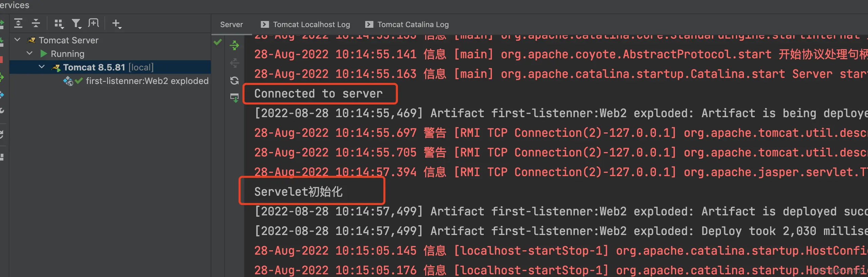Image resolution: width=868 pixels, height=277 pixels.
Task: Switch to the Server tab
Action: (231, 24)
